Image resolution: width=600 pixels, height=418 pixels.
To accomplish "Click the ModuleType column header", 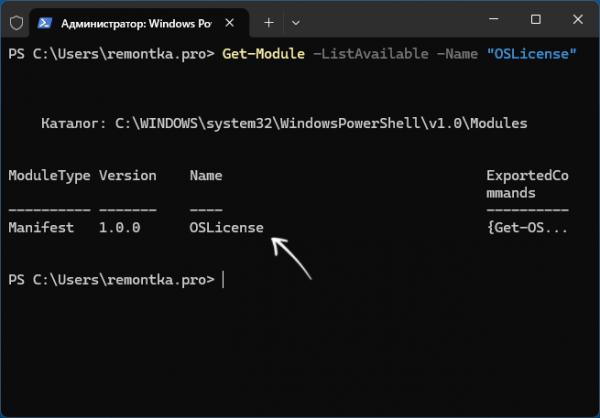I will 49,176.
